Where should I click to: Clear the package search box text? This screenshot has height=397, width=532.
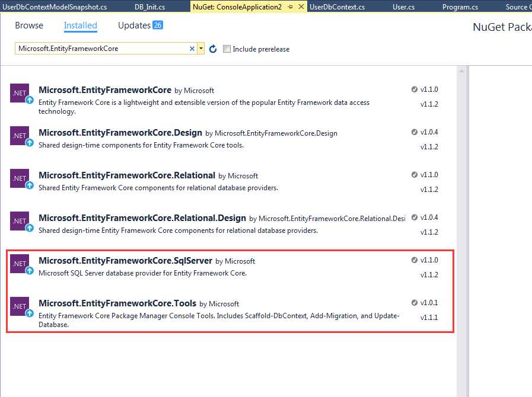pos(192,49)
